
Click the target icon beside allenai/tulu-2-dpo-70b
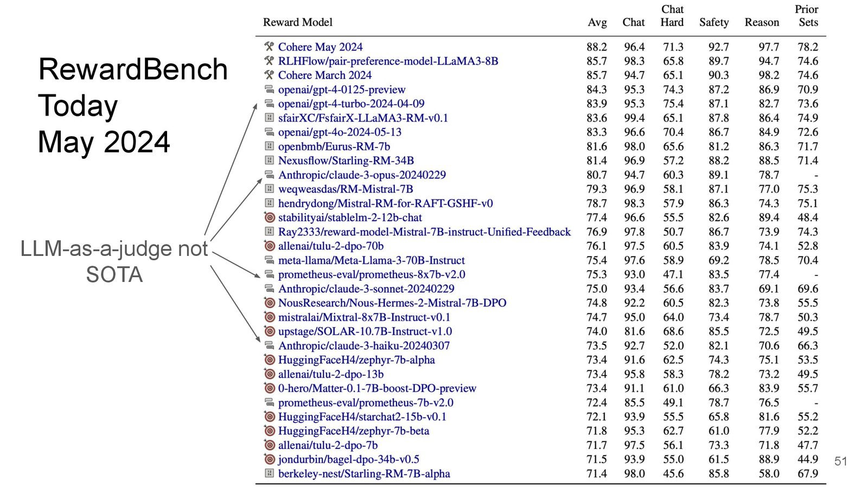tap(269, 246)
